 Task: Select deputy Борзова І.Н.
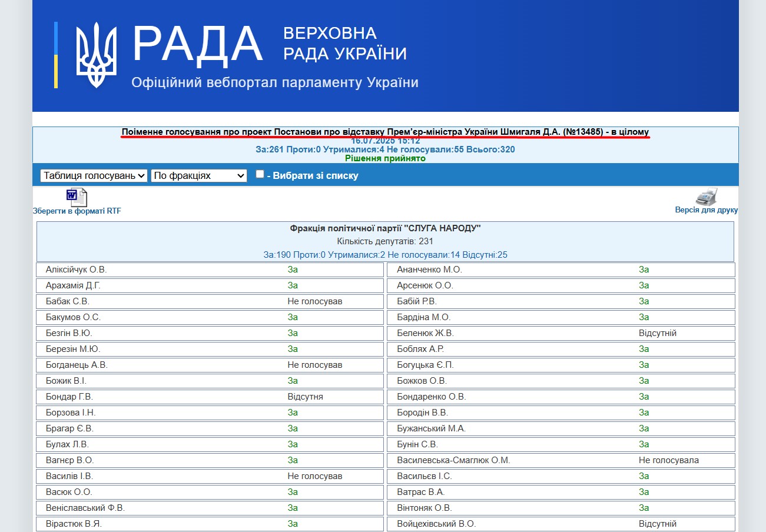(71, 413)
